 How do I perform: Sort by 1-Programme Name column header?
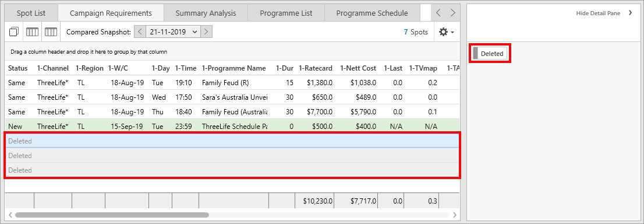[x=233, y=68]
